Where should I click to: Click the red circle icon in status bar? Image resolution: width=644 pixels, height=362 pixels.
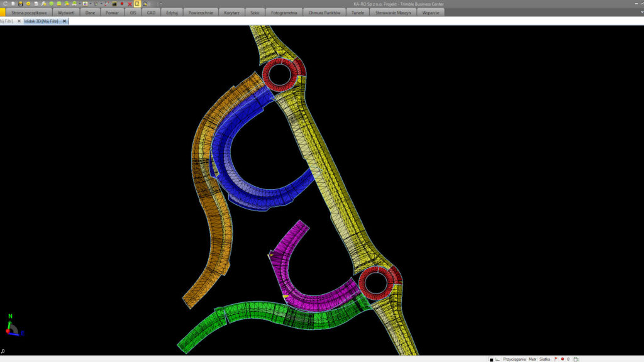coord(562,359)
